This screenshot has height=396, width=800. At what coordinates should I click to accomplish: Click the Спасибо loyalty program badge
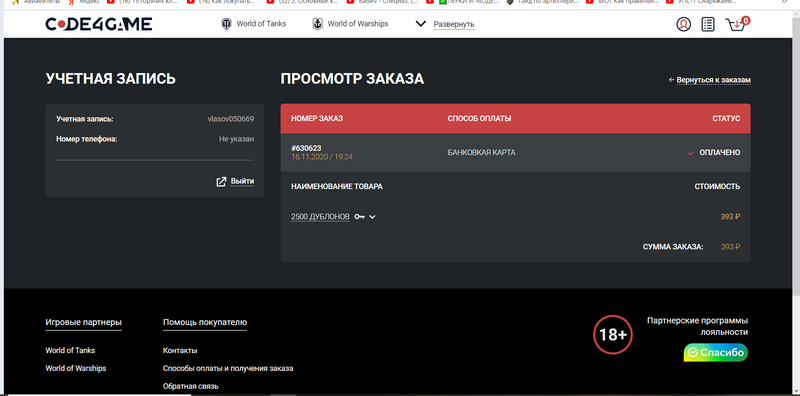click(x=716, y=353)
